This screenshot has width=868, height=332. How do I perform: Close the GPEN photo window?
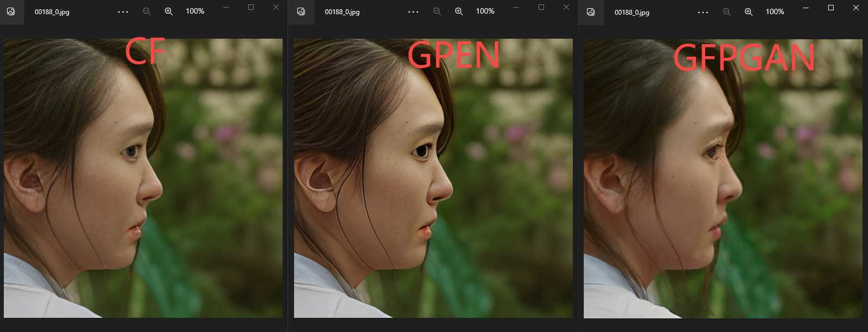[566, 7]
